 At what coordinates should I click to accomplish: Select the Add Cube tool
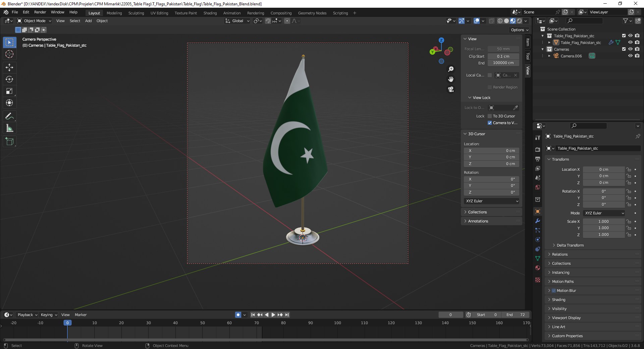[9, 141]
